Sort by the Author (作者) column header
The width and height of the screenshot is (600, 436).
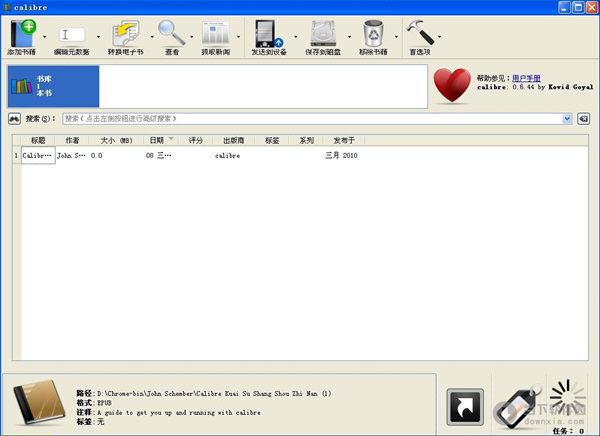(72, 140)
